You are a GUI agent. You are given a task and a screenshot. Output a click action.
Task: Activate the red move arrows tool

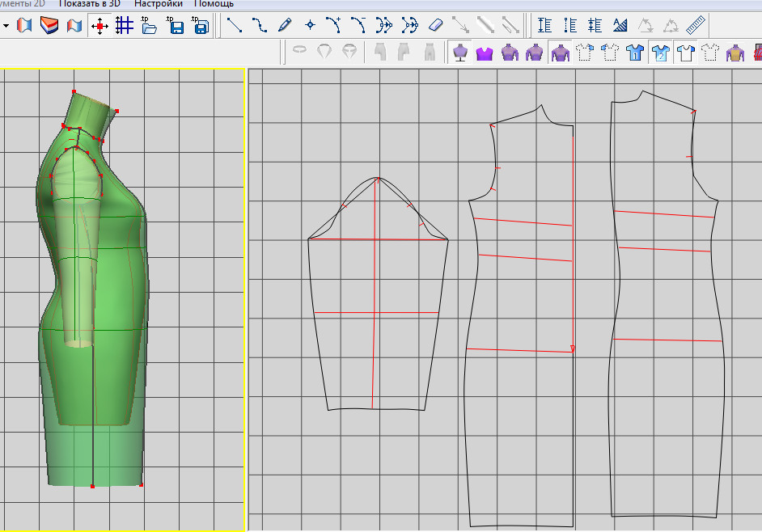pyautogui.click(x=99, y=25)
